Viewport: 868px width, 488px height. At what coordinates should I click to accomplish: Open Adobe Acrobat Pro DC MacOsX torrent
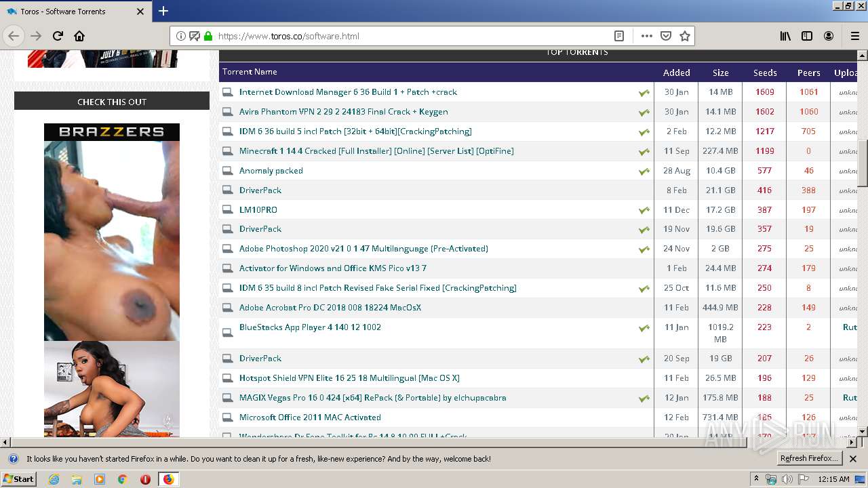tap(330, 308)
